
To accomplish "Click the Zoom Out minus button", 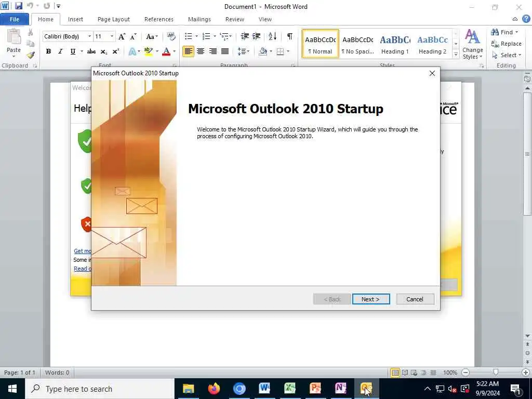I will coord(466,373).
